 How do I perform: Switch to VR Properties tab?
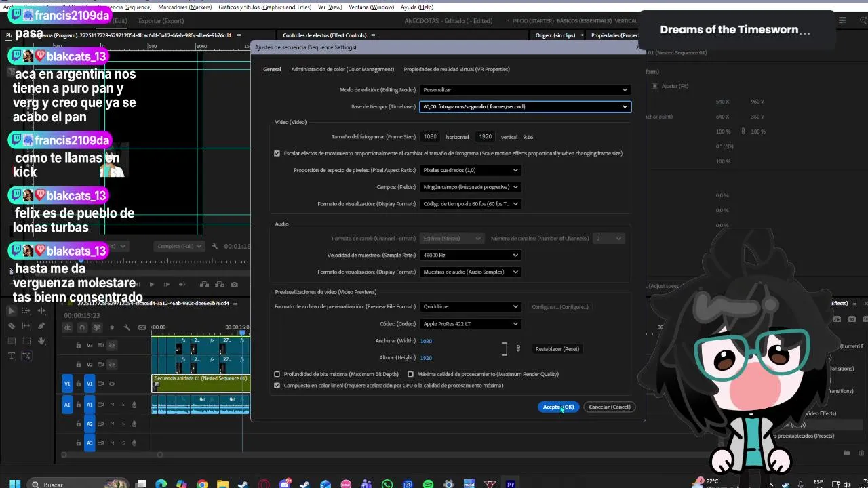coord(456,69)
